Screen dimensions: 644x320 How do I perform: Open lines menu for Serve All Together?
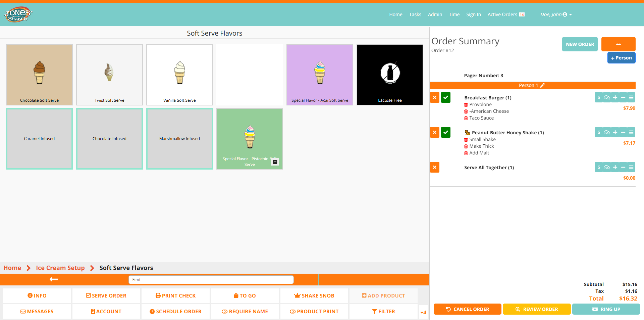click(631, 167)
